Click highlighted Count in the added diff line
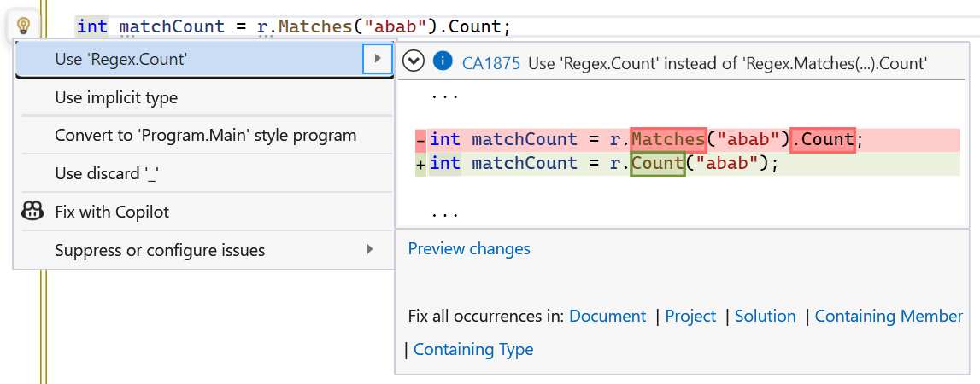The height and width of the screenshot is (384, 980). tap(658, 164)
